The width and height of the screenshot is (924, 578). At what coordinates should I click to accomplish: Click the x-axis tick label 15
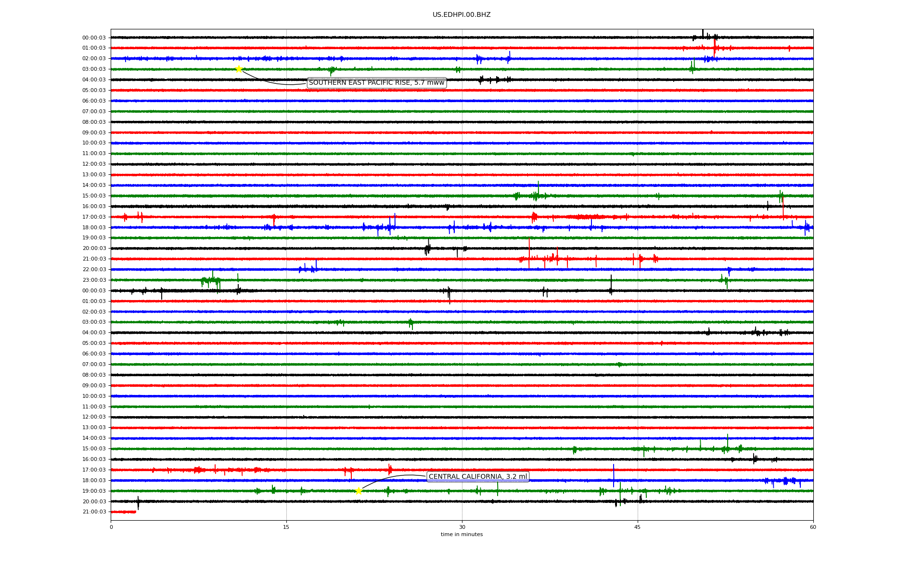click(x=286, y=527)
